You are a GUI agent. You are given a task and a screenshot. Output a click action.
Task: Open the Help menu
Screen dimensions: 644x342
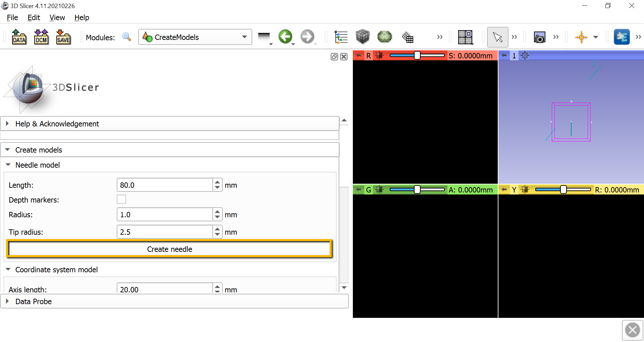pyautogui.click(x=82, y=17)
